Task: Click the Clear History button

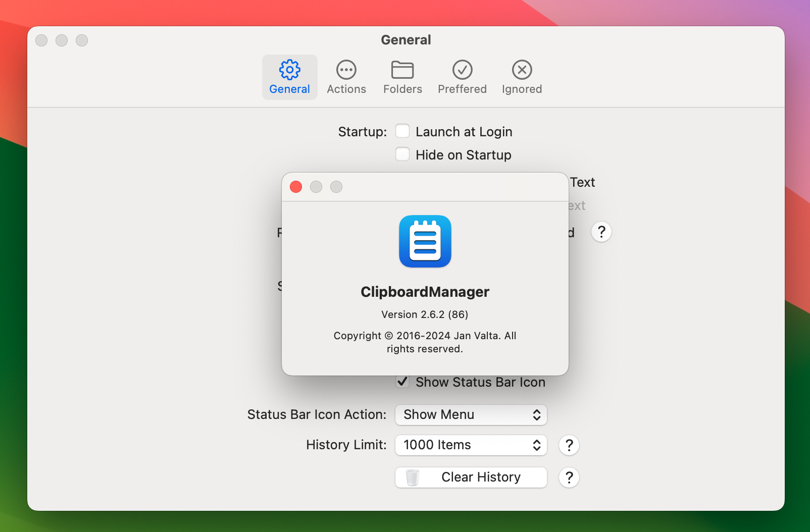Action: pyautogui.click(x=471, y=477)
